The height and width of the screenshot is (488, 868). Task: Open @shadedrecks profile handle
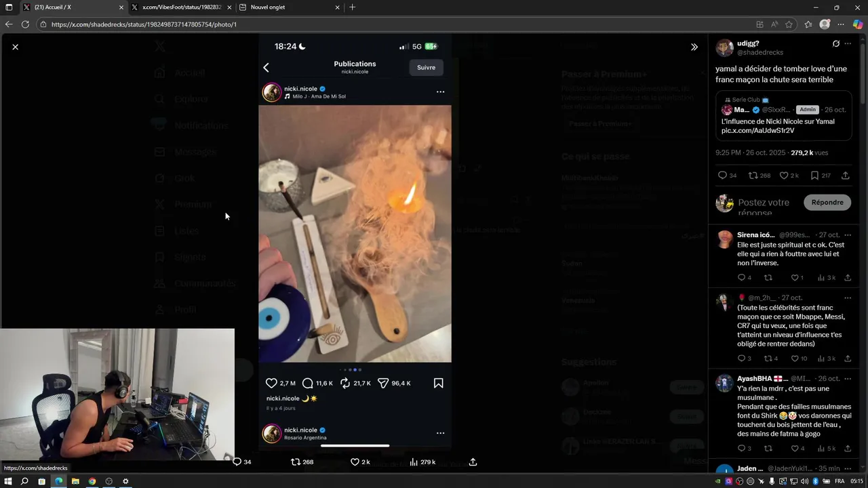[x=760, y=52]
